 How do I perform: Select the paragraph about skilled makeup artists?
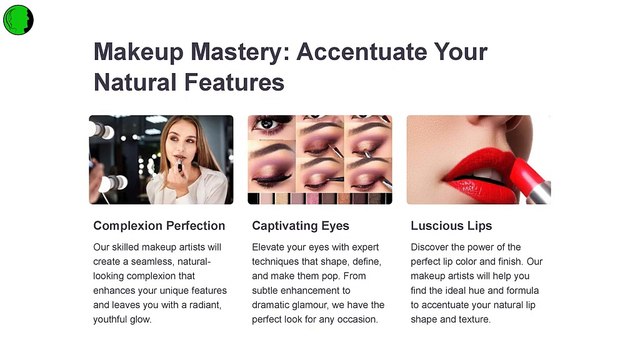(160, 283)
